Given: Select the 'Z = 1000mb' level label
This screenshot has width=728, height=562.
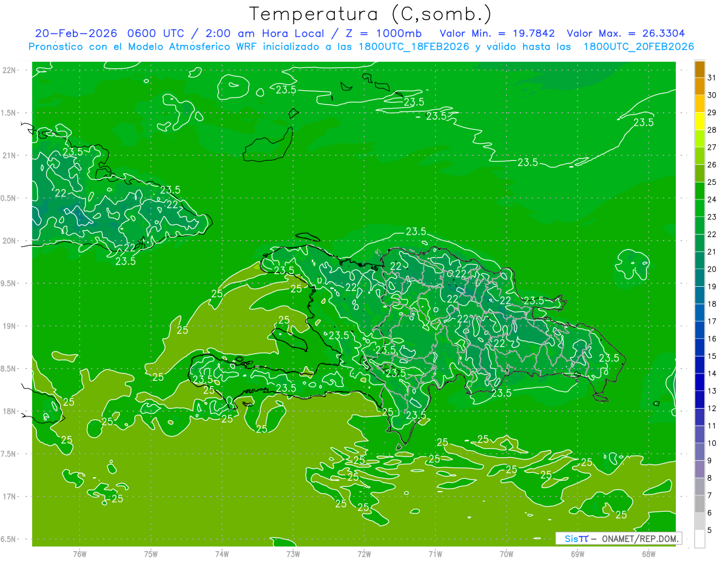Looking at the screenshot, I should [x=384, y=33].
